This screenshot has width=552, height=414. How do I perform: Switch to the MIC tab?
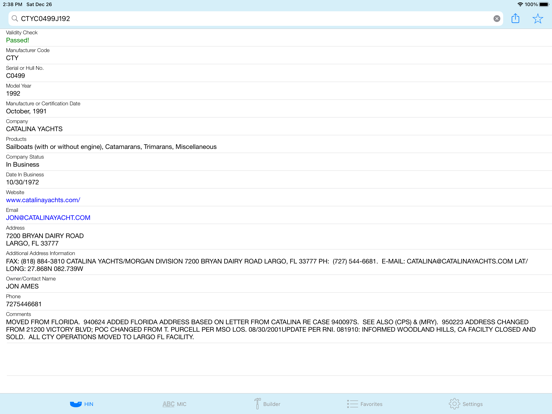[175, 404]
